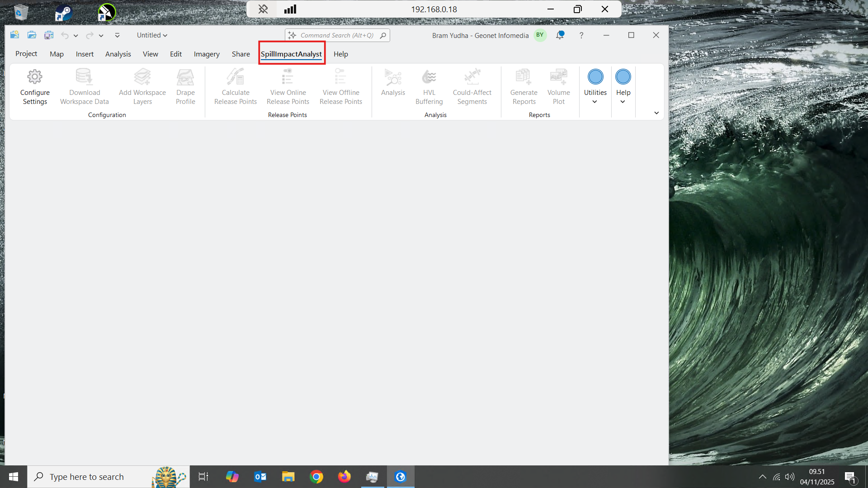Image resolution: width=868 pixels, height=488 pixels.
Task: Click the BY user avatar badge
Action: [540, 35]
